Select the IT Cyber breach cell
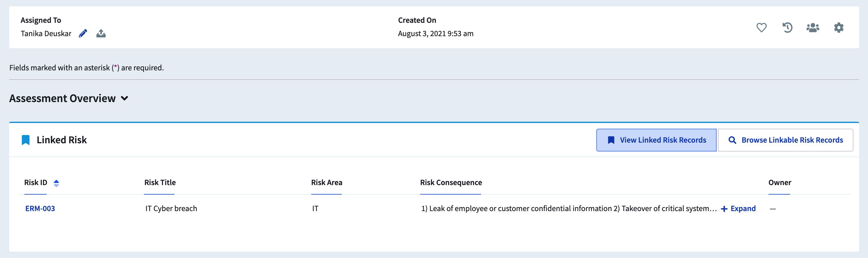This screenshot has height=258, width=868. [171, 209]
